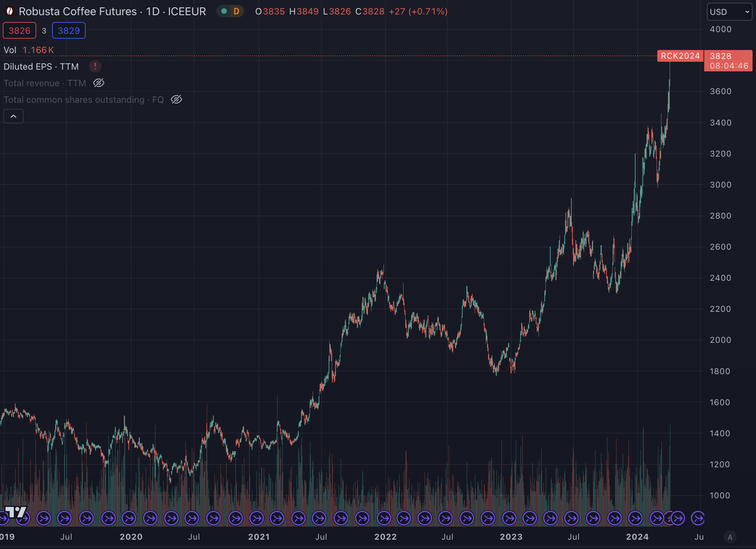Click the orange D delayed data indicator
The width and height of the screenshot is (756, 549).
pos(236,11)
